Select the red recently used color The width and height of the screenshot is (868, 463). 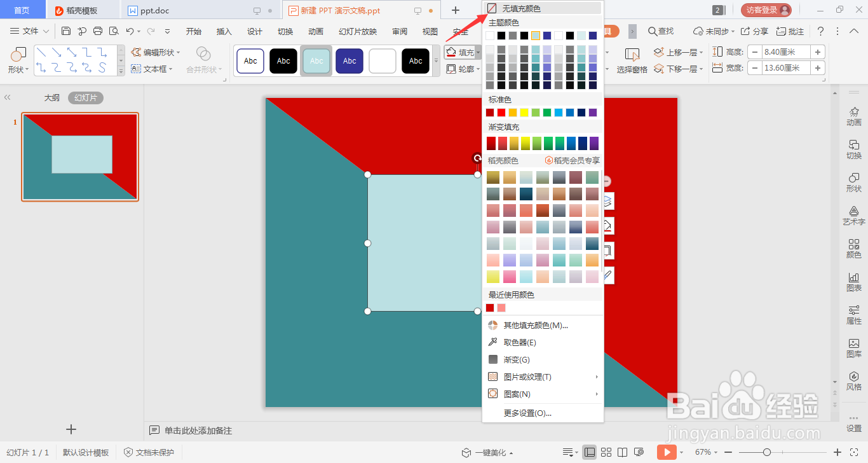[490, 308]
